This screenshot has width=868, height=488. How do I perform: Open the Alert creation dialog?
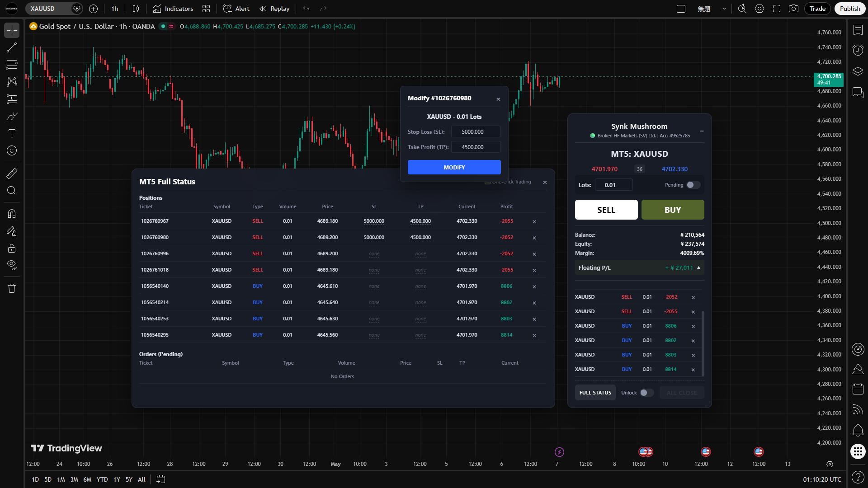(236, 9)
